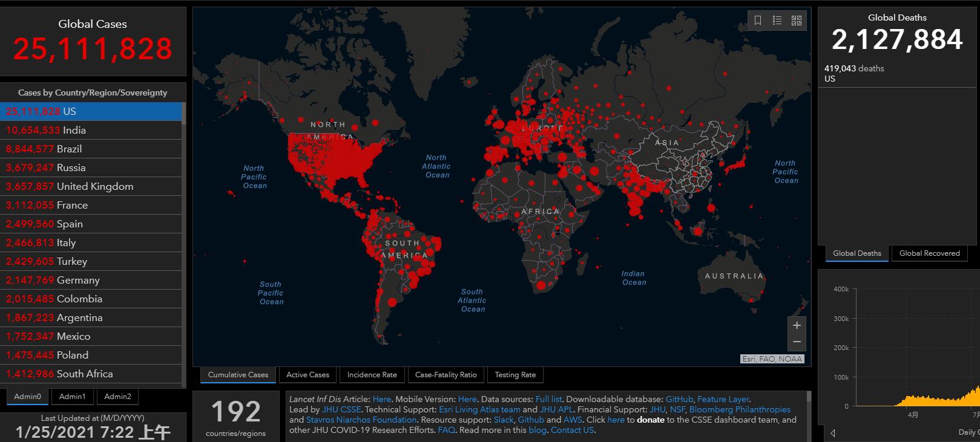Open the Admin2 list tab
Screen dimensions: 980x442
[117, 397]
